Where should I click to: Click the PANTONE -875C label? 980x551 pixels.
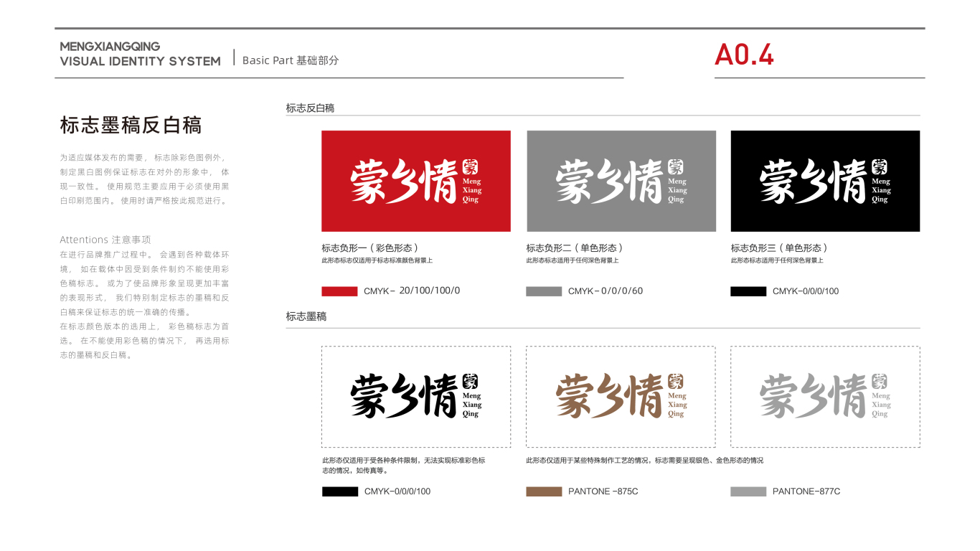coord(603,491)
